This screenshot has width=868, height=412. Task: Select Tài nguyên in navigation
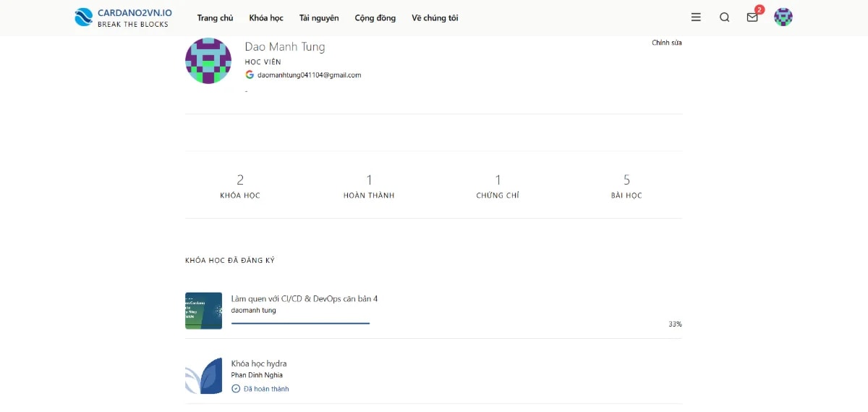[x=319, y=18]
